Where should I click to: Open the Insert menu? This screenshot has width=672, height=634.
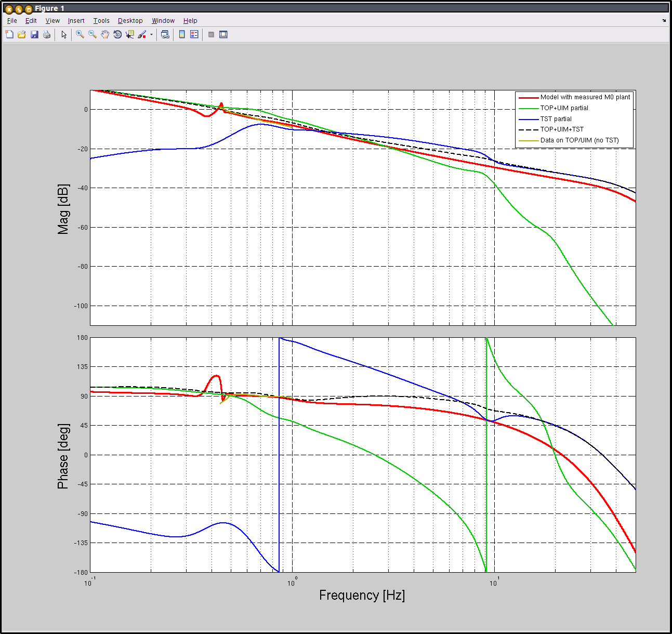76,21
